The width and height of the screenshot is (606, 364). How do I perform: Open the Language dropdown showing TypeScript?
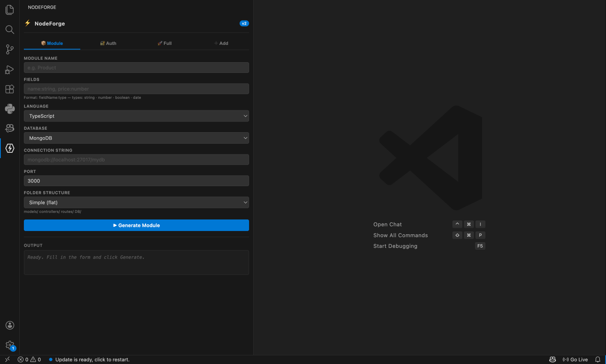[136, 116]
